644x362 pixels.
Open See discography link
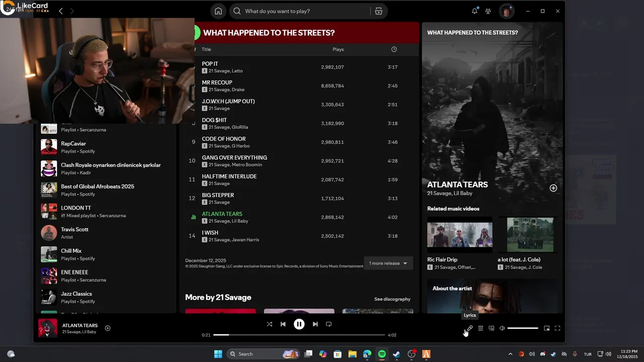click(392, 299)
